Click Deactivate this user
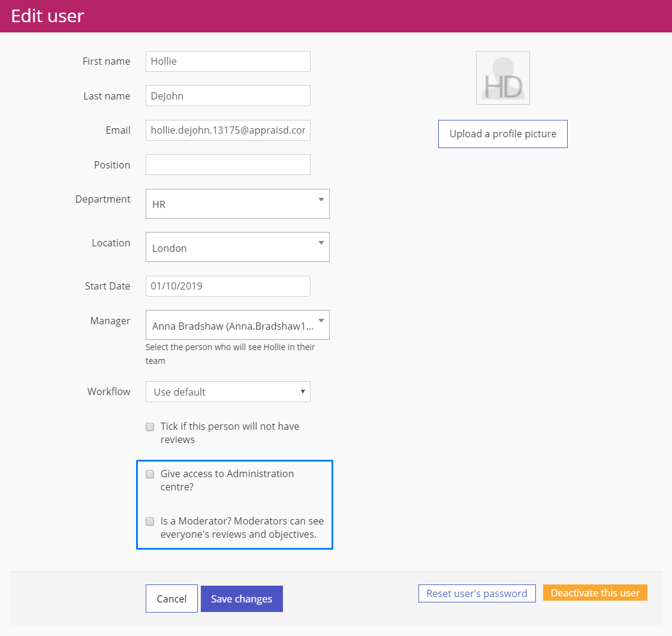Screen dimensions: 672x636 (595, 593)
